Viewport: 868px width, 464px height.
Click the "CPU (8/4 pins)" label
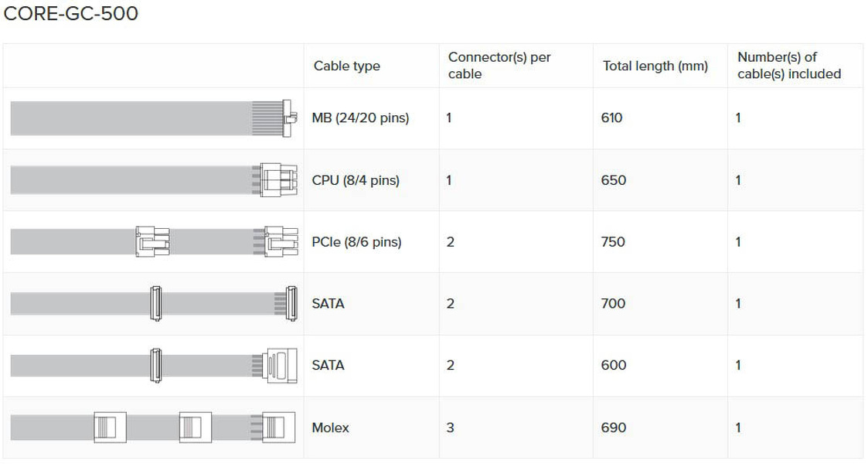356,180
